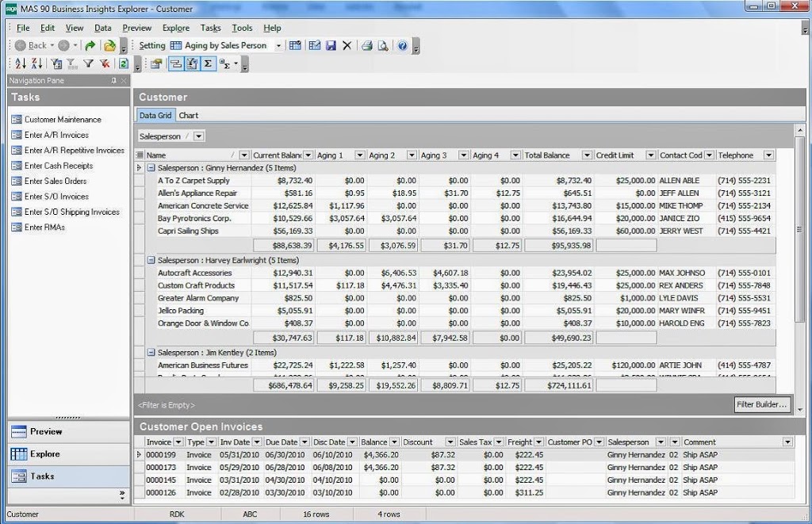Save the current setting with floppy icon
Screen dimensions: 812x524
331,45
